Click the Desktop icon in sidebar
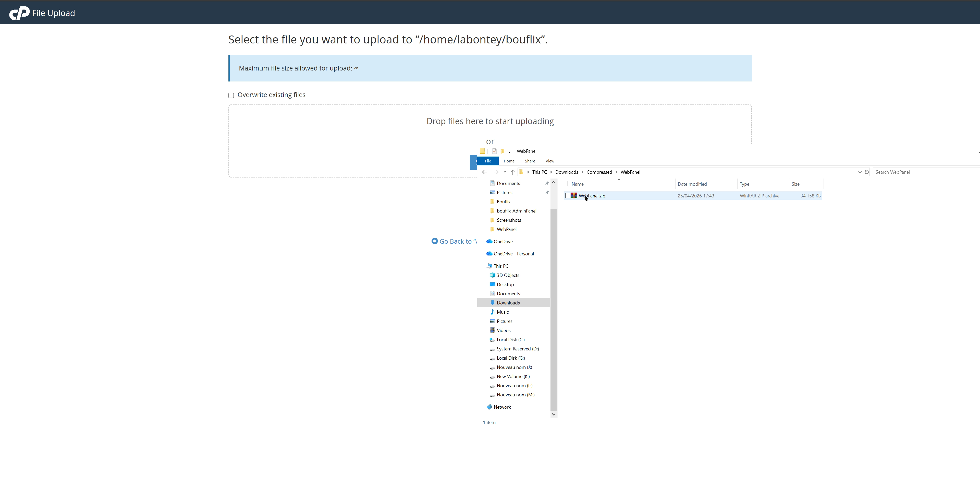This screenshot has height=496, width=980. coord(492,284)
